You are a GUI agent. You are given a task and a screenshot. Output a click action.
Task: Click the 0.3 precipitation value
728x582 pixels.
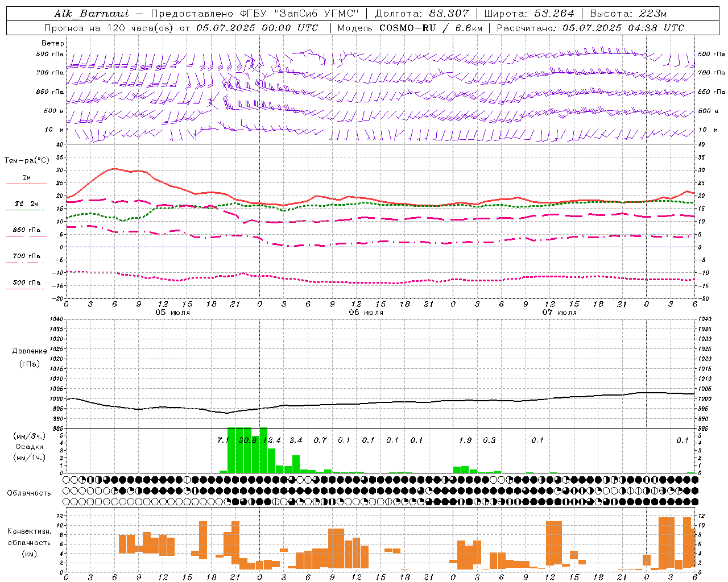click(489, 440)
